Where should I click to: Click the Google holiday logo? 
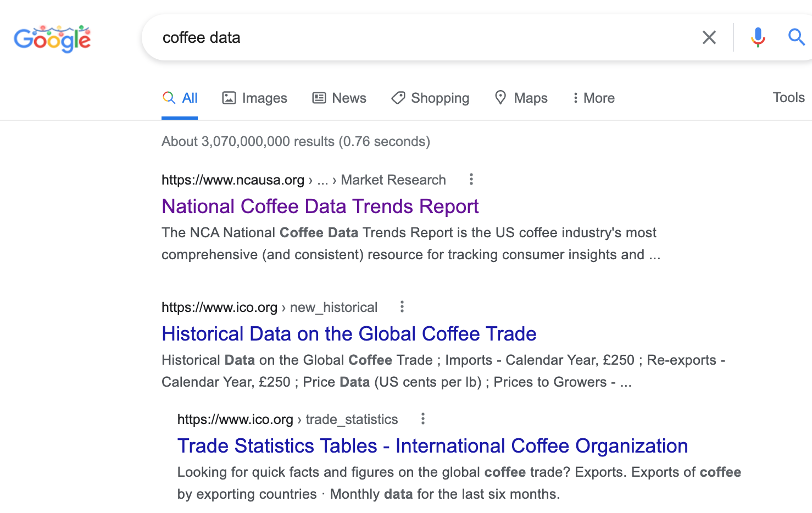52,38
